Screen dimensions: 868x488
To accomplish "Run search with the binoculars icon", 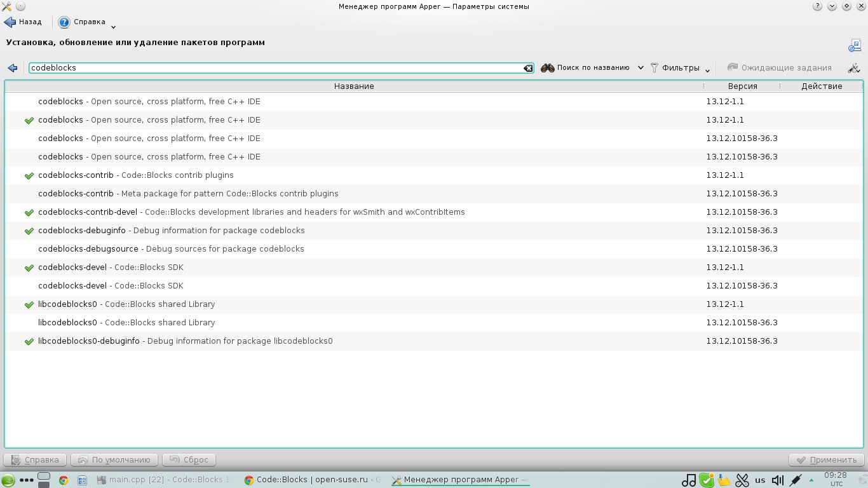I will click(548, 68).
